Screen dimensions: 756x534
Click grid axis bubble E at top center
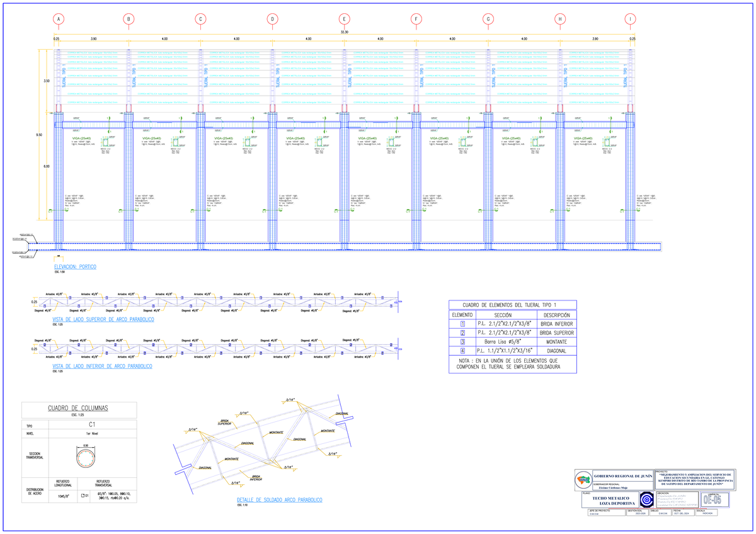tap(343, 19)
